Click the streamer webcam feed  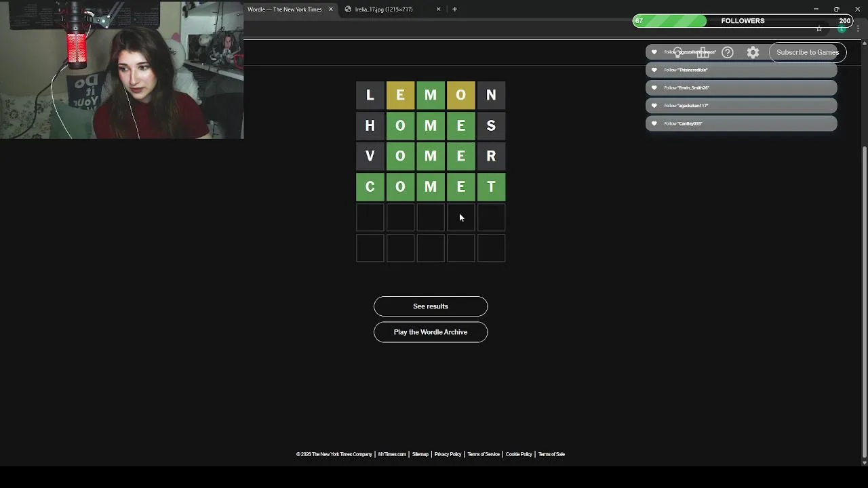tap(122, 70)
